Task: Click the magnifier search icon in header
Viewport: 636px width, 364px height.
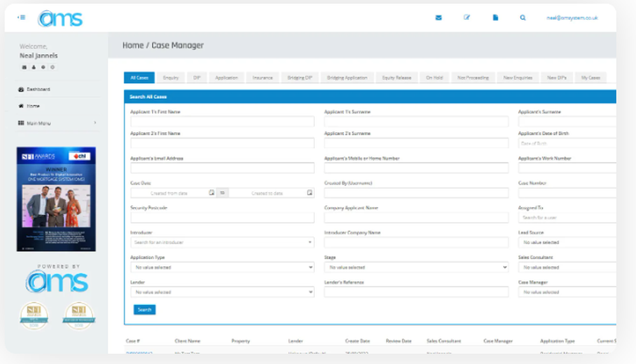Action: [523, 17]
